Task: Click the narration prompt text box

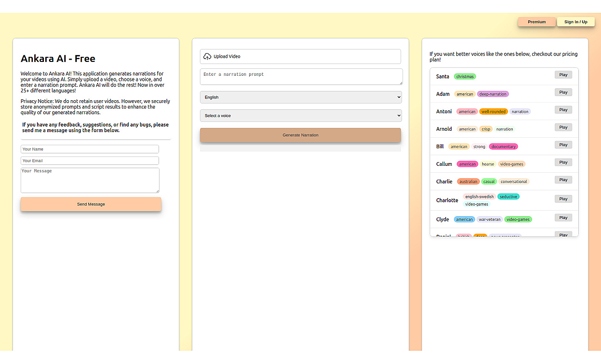Action: point(301,77)
